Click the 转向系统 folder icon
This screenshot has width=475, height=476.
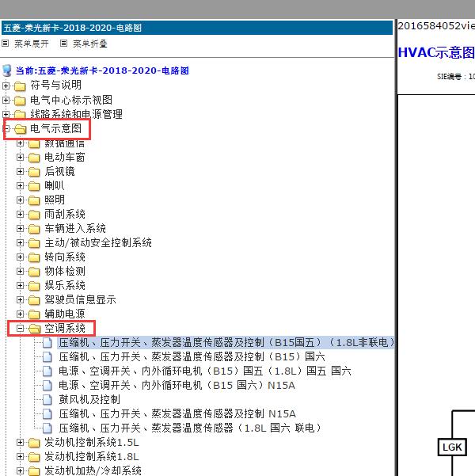(34, 257)
